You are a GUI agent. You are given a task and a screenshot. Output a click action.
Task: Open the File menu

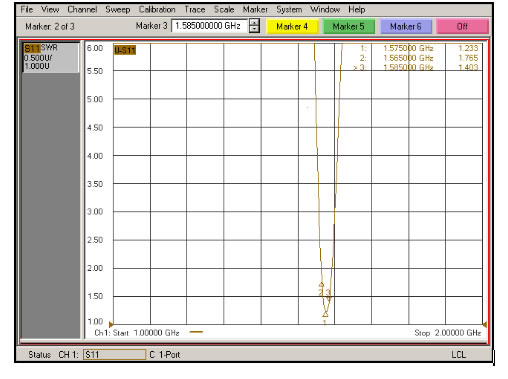point(27,9)
